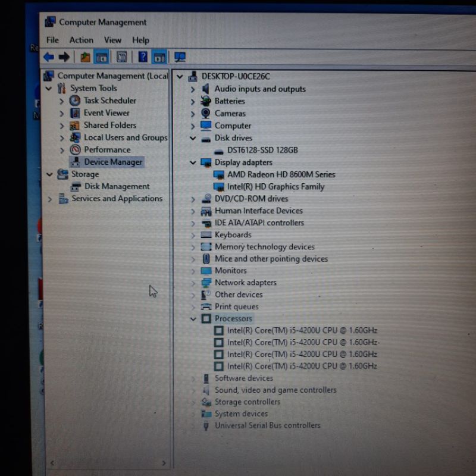Click the Task Scheduler clock icon
The width and height of the screenshot is (476, 476).
click(75, 101)
